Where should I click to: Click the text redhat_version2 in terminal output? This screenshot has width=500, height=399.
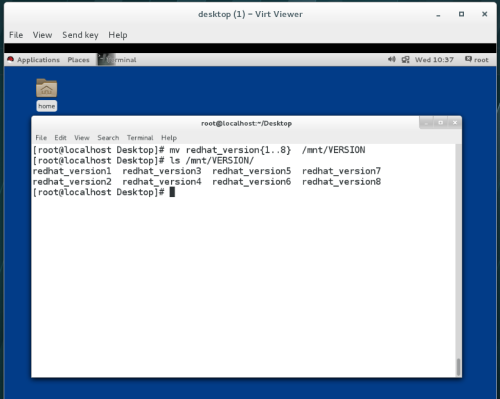click(72, 182)
